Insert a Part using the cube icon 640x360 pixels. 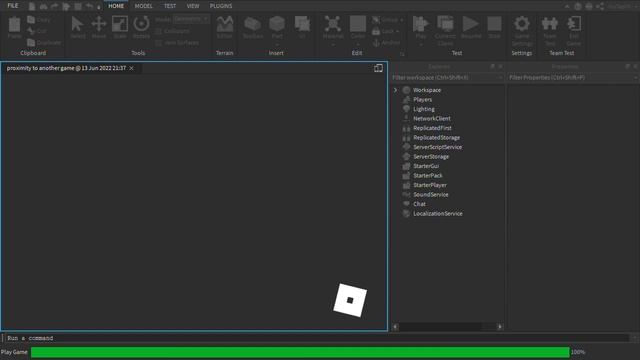coord(277,24)
